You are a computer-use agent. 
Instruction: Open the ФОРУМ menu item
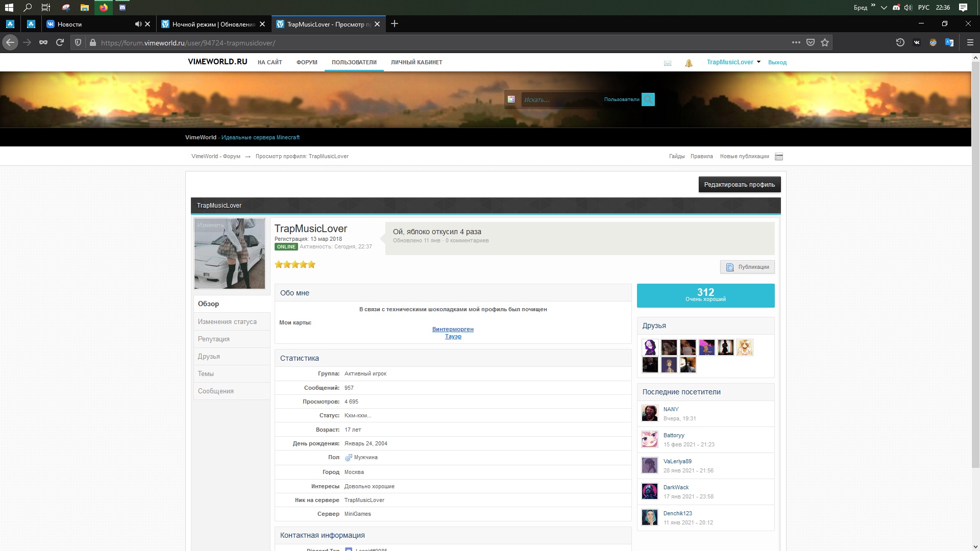[x=307, y=62]
